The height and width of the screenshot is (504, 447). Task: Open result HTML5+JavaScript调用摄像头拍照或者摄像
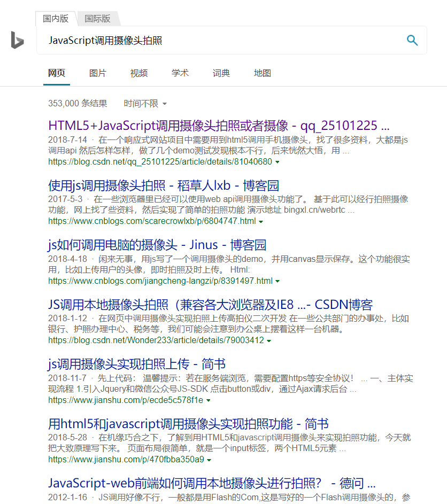219,126
